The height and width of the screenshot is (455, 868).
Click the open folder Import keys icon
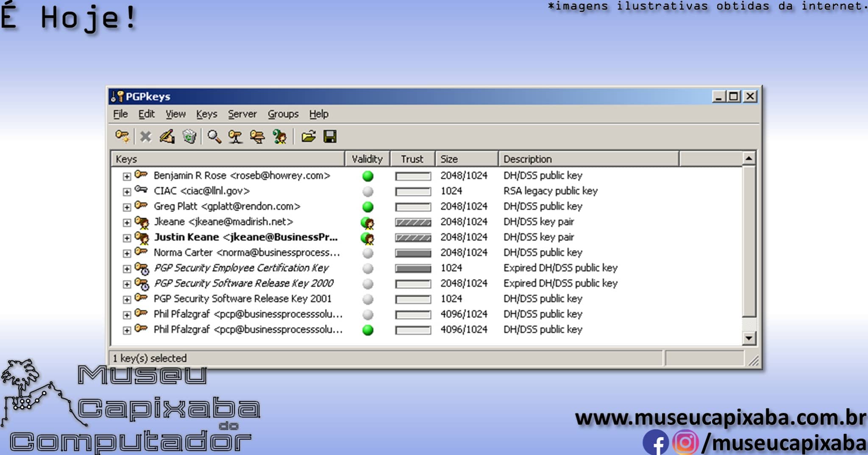pyautogui.click(x=309, y=137)
